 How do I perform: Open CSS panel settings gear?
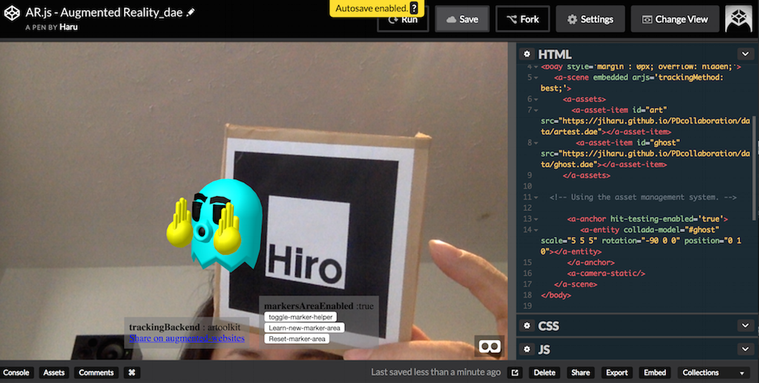click(x=527, y=326)
